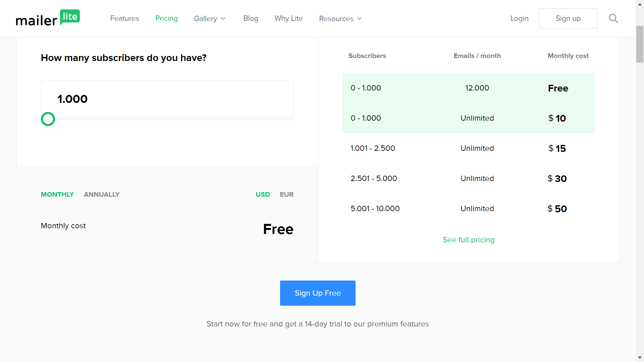The height and width of the screenshot is (362, 644).
Task: Click the page scroll down arrow
Action: [640, 358]
